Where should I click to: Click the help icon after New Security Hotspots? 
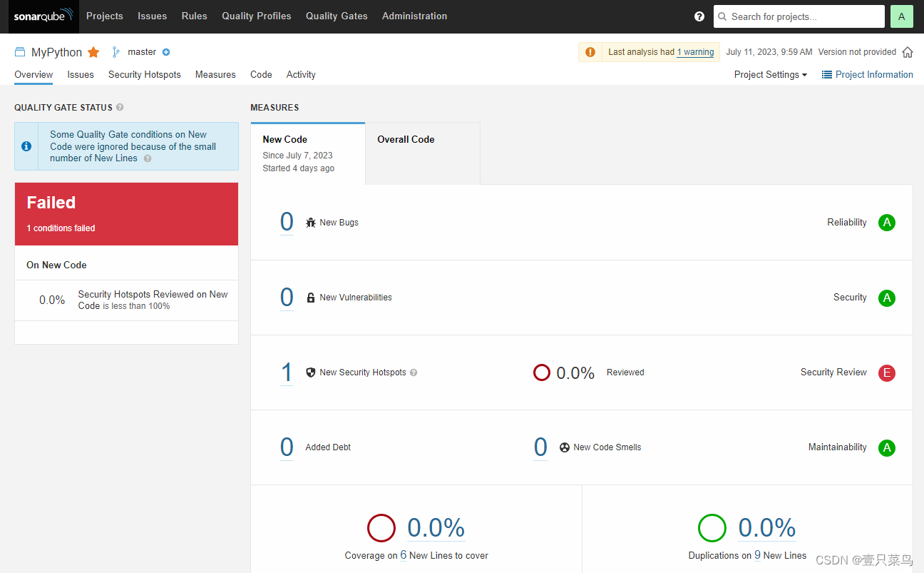point(414,372)
